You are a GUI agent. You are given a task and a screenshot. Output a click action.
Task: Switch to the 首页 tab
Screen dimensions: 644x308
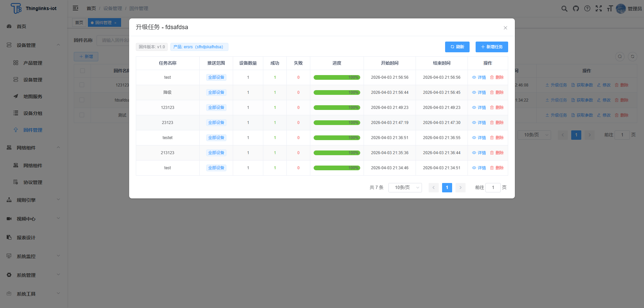79,23
